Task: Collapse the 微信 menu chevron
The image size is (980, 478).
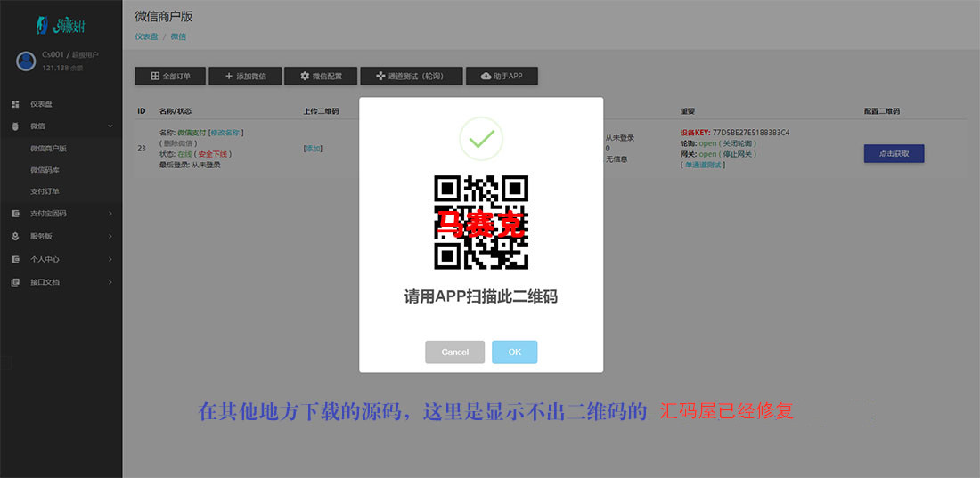Action: [x=110, y=126]
